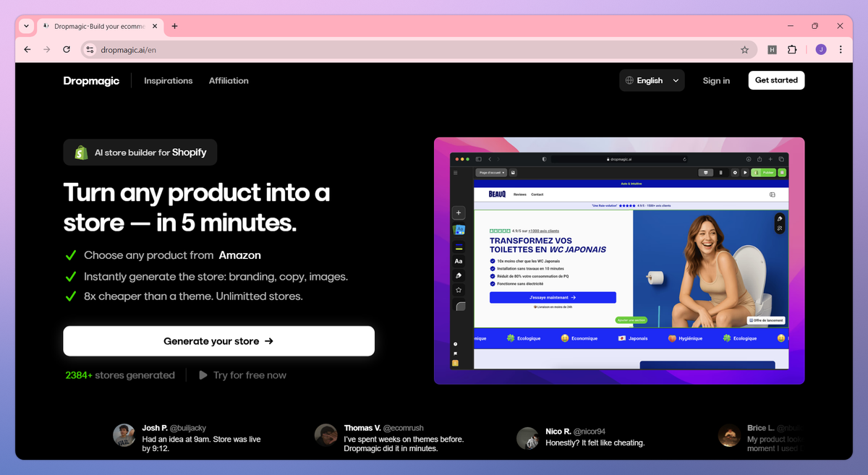Select the Dropmagic browser tab
The image size is (868, 475).
101,26
